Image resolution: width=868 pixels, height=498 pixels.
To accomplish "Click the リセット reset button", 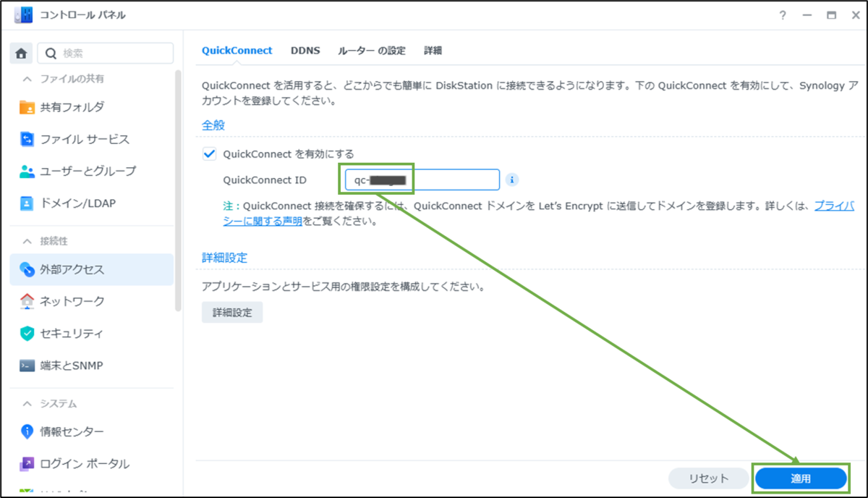I will 708,478.
